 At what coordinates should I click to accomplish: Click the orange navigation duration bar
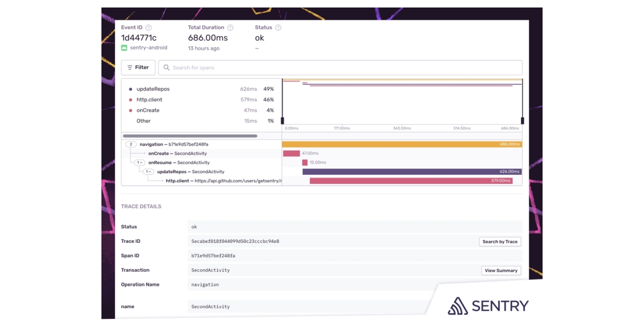pyautogui.click(x=401, y=144)
